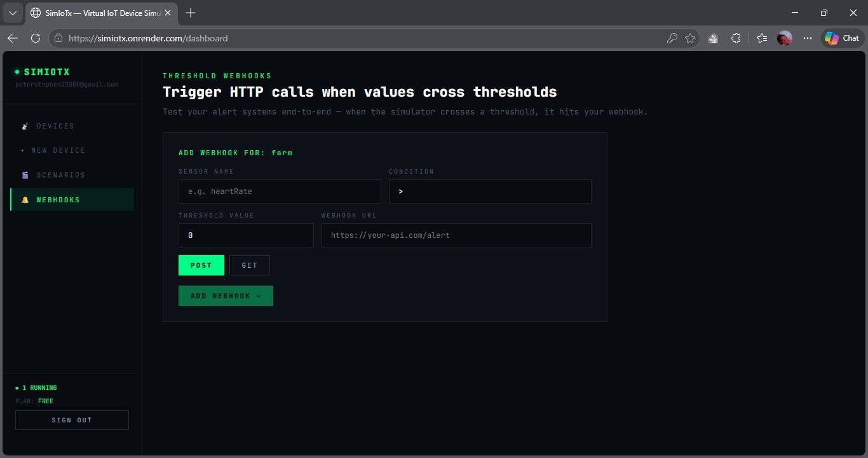This screenshot has height=458, width=868.
Task: Open the saved passwords key icon
Action: tap(672, 38)
